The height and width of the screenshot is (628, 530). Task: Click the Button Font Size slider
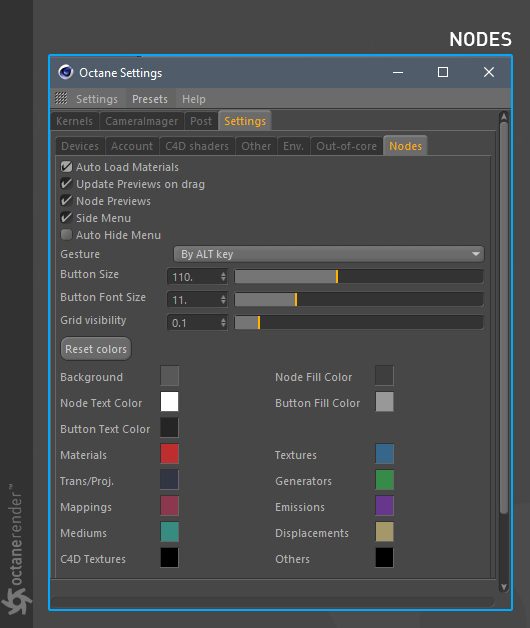(359, 300)
